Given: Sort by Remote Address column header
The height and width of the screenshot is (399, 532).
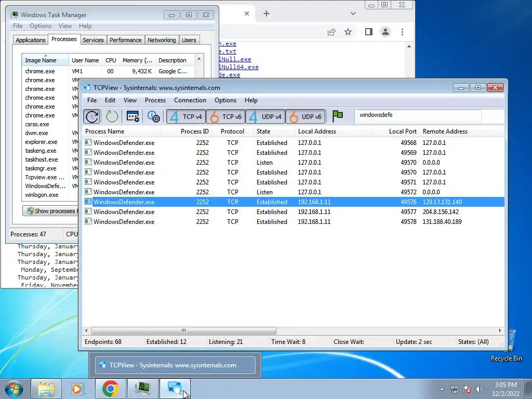Looking at the screenshot, I should point(458,131).
